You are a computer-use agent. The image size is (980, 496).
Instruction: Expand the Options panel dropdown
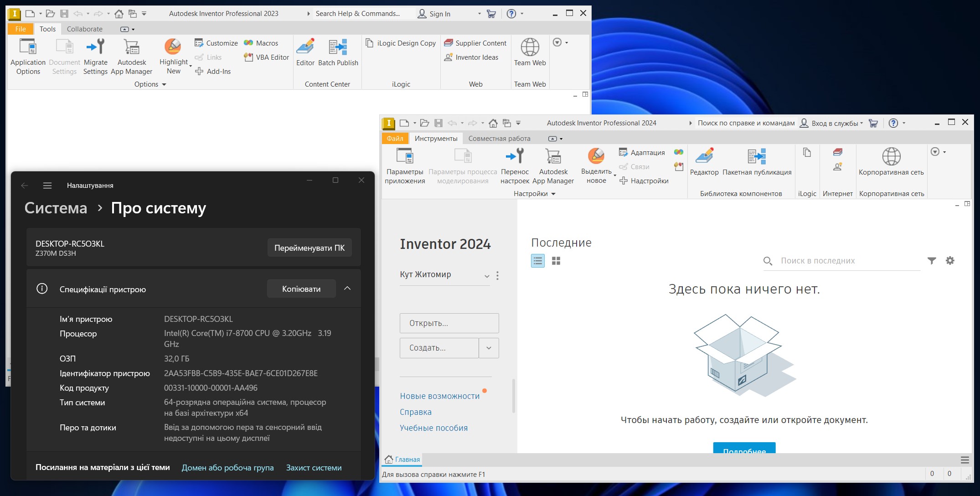[150, 84]
